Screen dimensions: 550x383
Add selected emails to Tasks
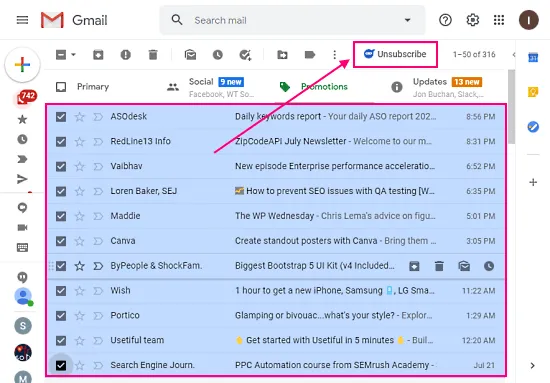click(245, 55)
